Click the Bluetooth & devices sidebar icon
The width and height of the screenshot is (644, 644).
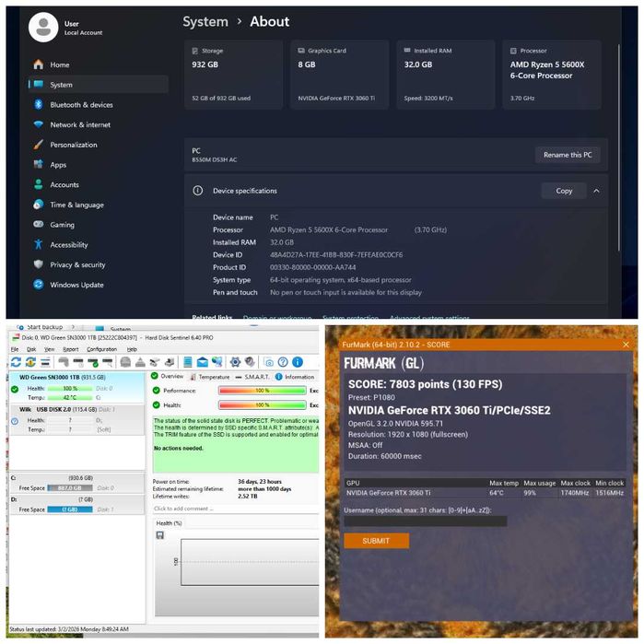pyautogui.click(x=39, y=104)
